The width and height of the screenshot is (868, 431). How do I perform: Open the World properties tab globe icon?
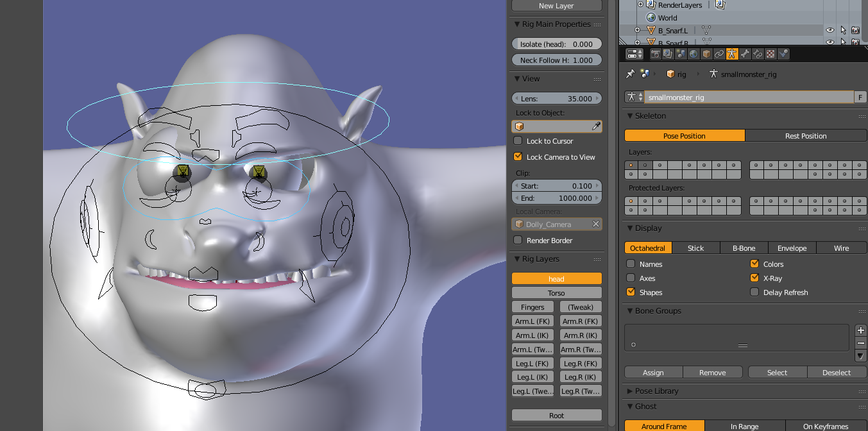(694, 55)
